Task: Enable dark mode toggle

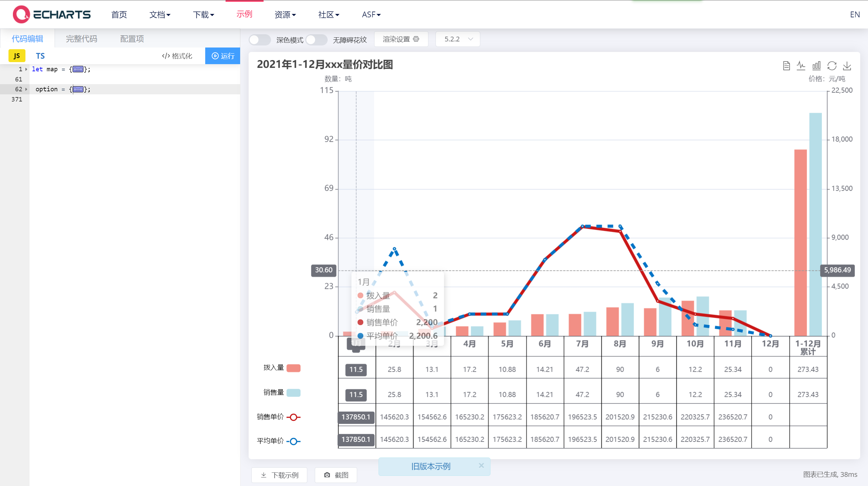Action: point(259,39)
